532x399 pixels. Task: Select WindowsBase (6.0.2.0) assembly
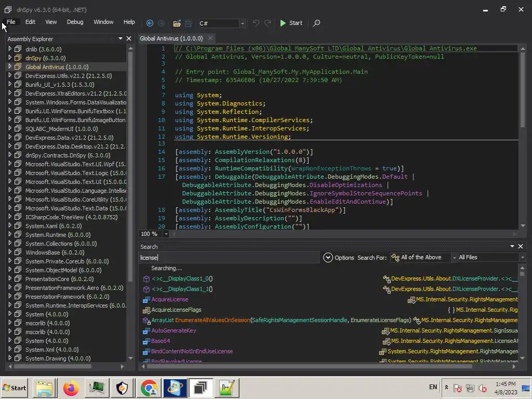coord(55,252)
